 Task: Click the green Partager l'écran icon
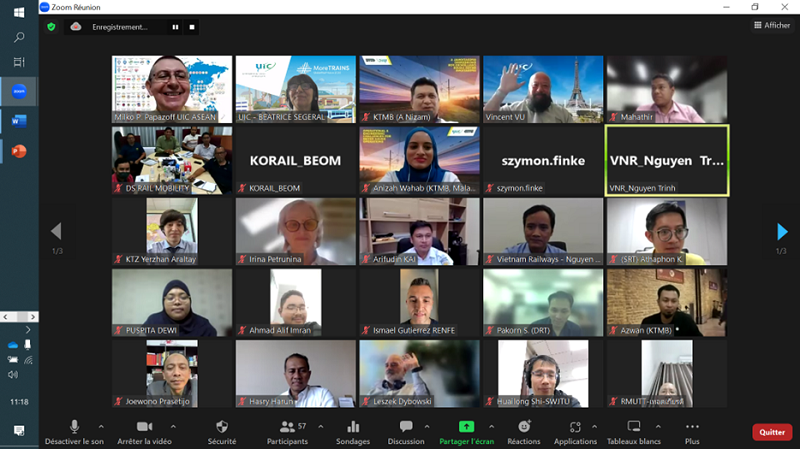(x=466, y=427)
